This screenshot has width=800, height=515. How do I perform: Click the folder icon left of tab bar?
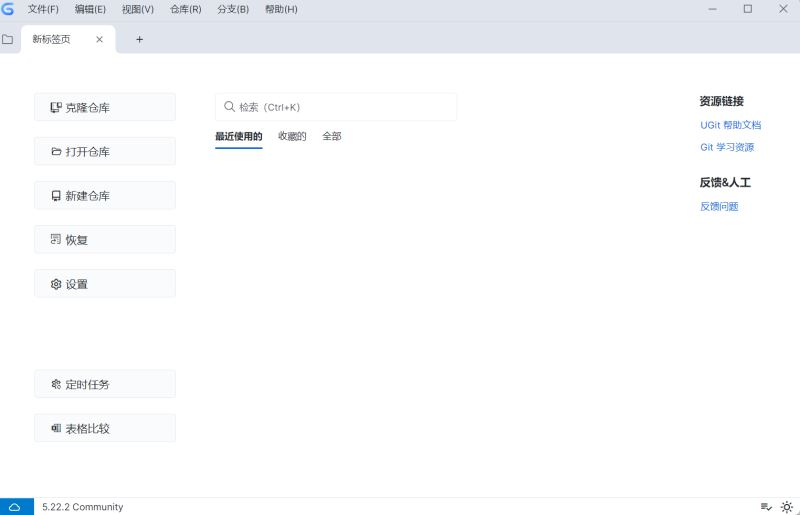tap(8, 39)
